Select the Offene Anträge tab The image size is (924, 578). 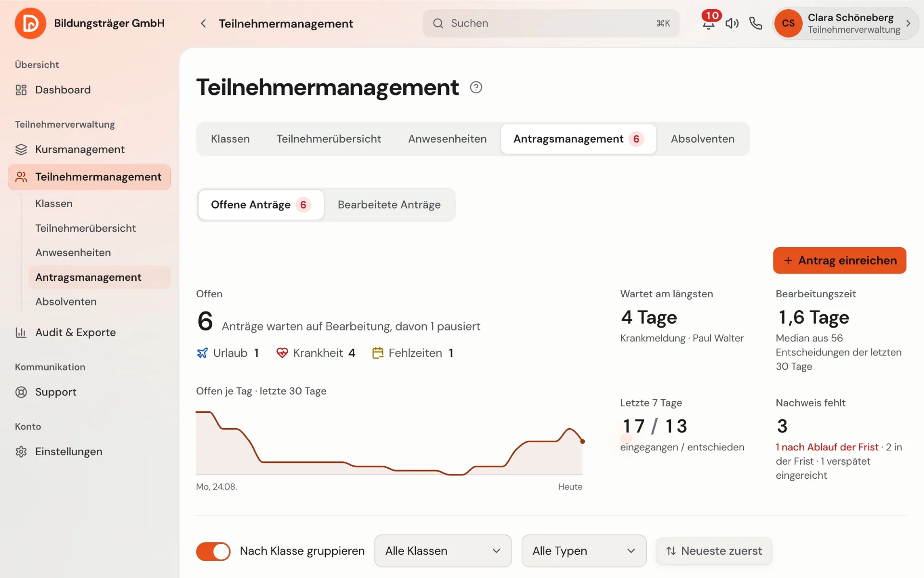(x=261, y=205)
